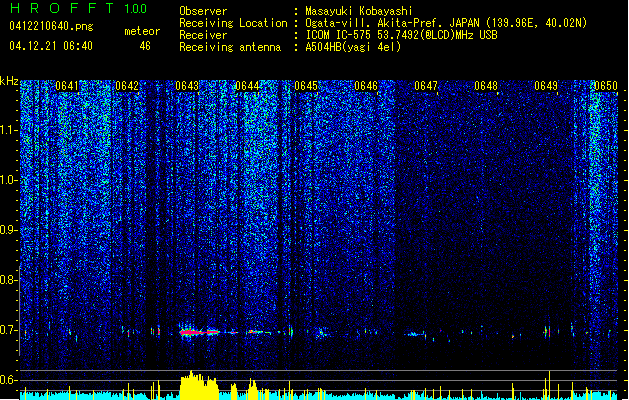The width and height of the screenshot is (629, 400).
Task: Click the 0650 time marker
Action: click(x=606, y=86)
